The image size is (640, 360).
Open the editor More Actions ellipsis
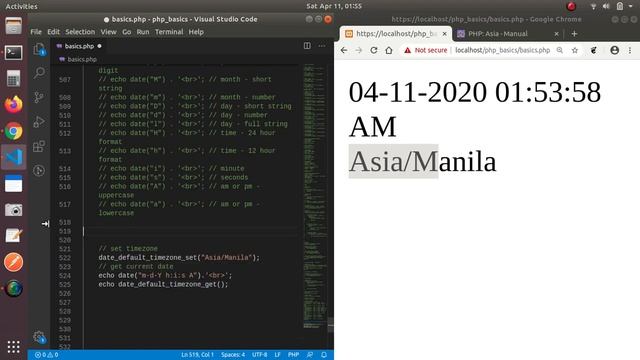click(x=322, y=46)
